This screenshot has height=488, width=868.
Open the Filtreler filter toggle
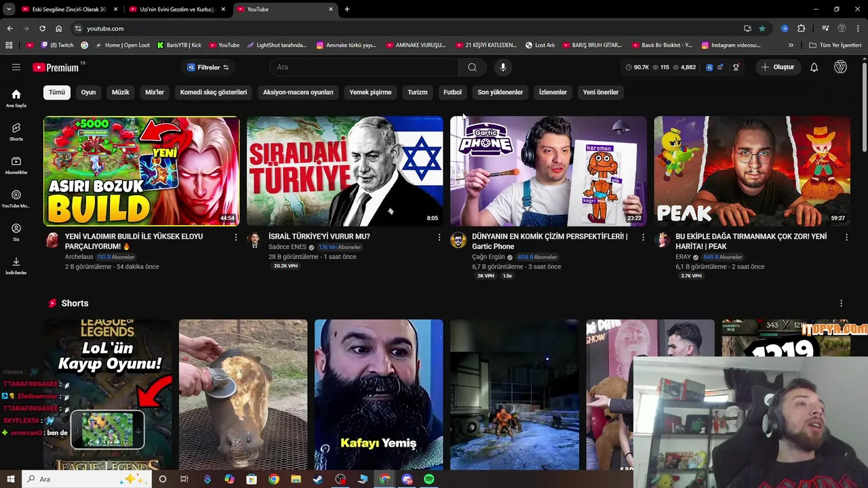[208, 67]
